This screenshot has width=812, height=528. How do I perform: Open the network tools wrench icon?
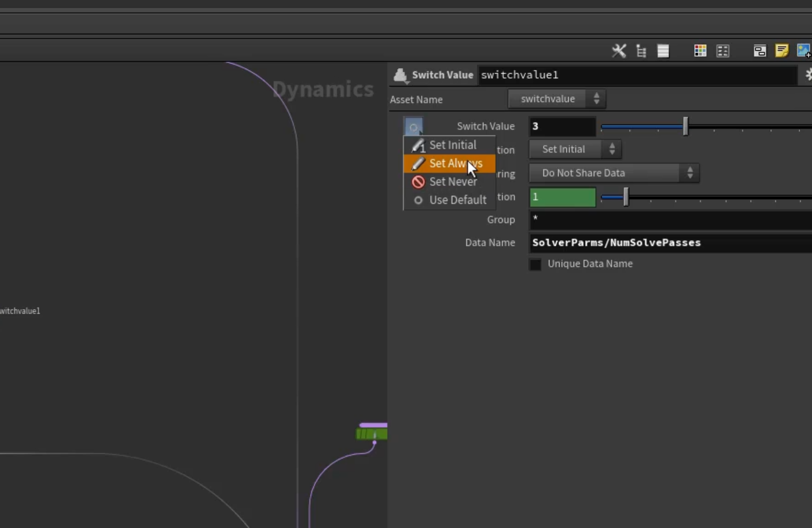pos(619,51)
